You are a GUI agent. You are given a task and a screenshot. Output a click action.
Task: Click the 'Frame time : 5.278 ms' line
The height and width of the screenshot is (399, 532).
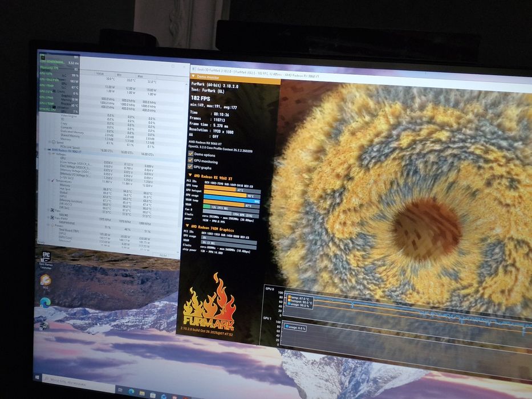209,124
